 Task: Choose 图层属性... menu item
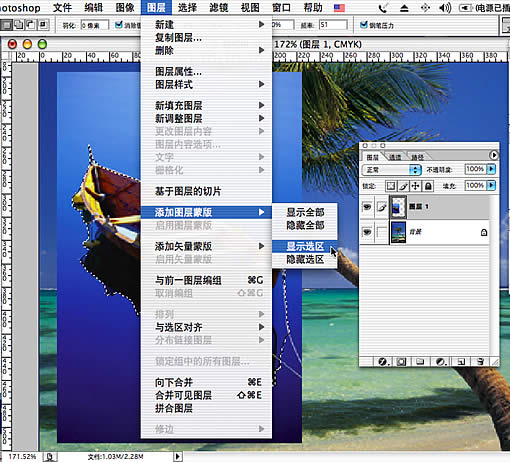pos(206,71)
